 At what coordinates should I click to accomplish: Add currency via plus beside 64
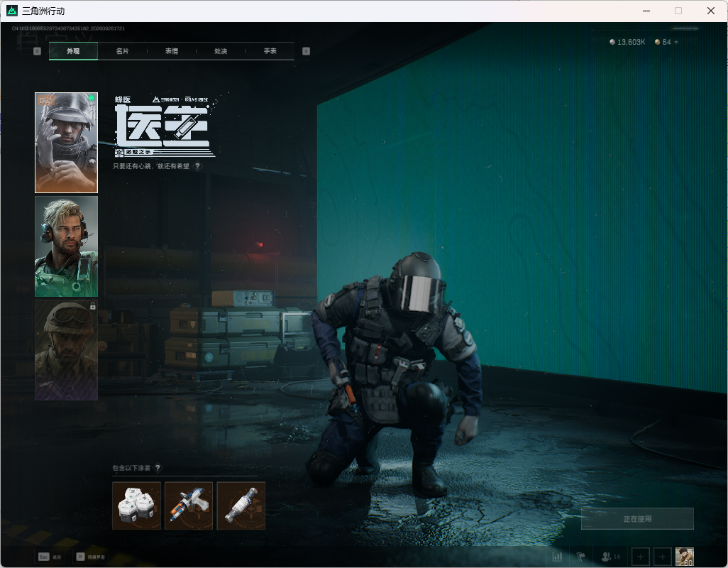click(676, 42)
